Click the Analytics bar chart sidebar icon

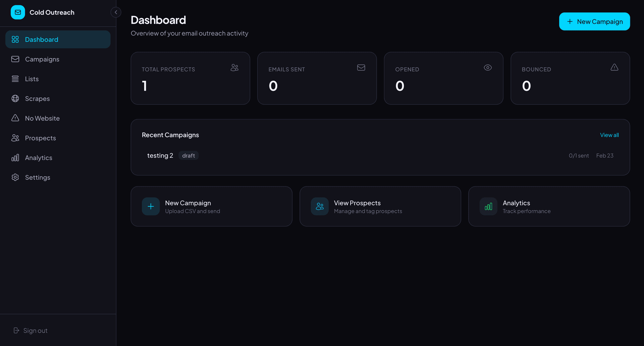(15, 158)
